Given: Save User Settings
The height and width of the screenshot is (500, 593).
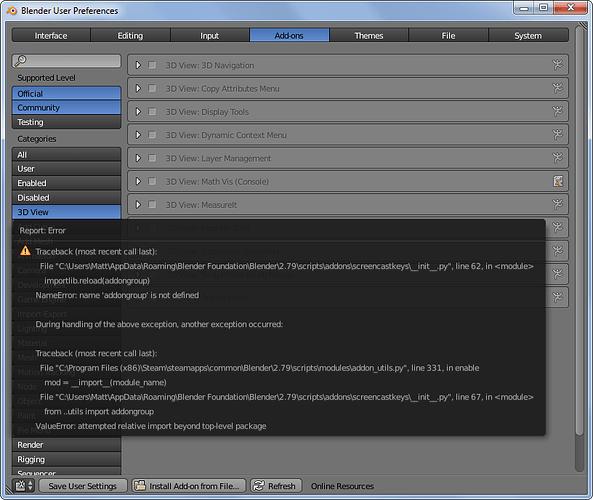Looking at the screenshot, I should [x=82, y=486].
